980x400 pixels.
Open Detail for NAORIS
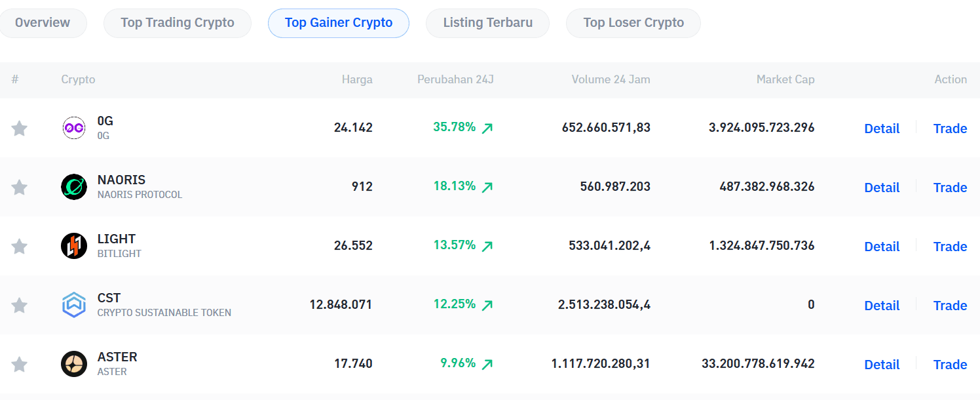(x=882, y=187)
